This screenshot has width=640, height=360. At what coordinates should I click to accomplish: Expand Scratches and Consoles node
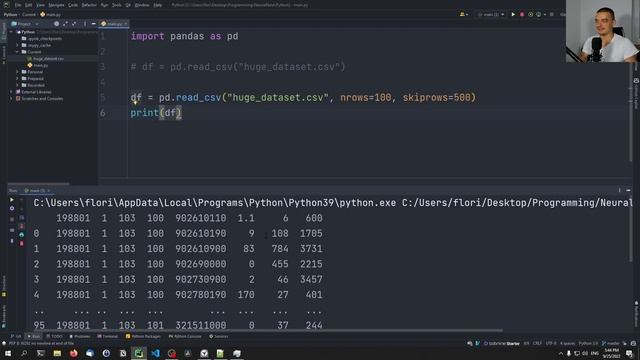[x=12, y=98]
